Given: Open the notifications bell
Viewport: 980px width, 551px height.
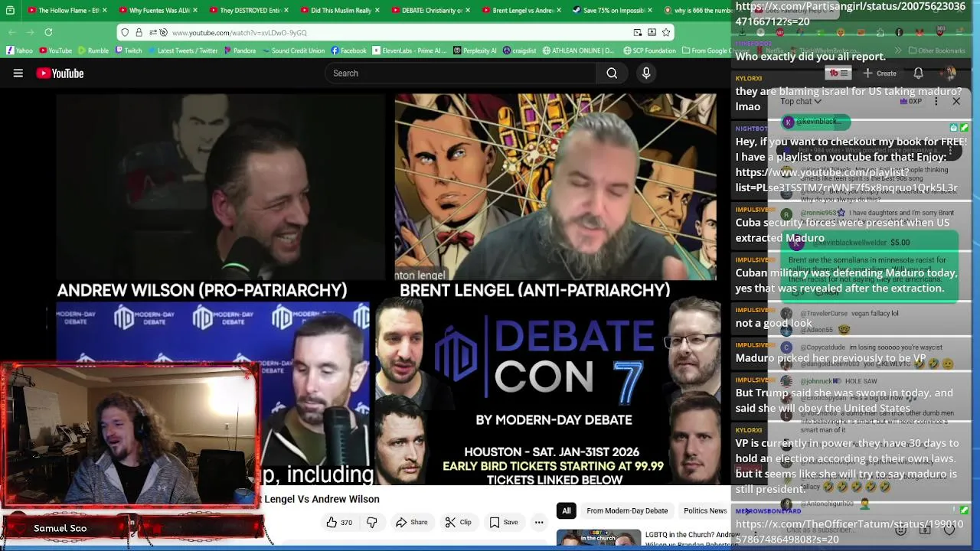Looking at the screenshot, I should 918,73.
